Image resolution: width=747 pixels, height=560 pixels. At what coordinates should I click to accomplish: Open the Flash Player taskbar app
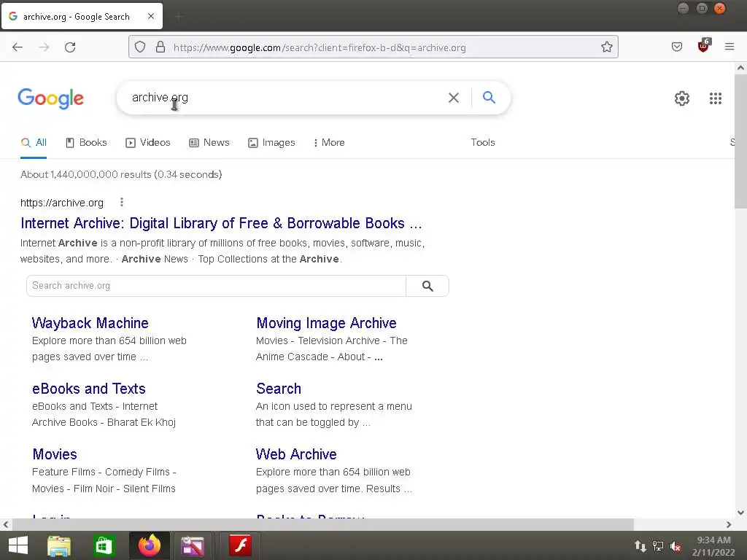click(240, 545)
